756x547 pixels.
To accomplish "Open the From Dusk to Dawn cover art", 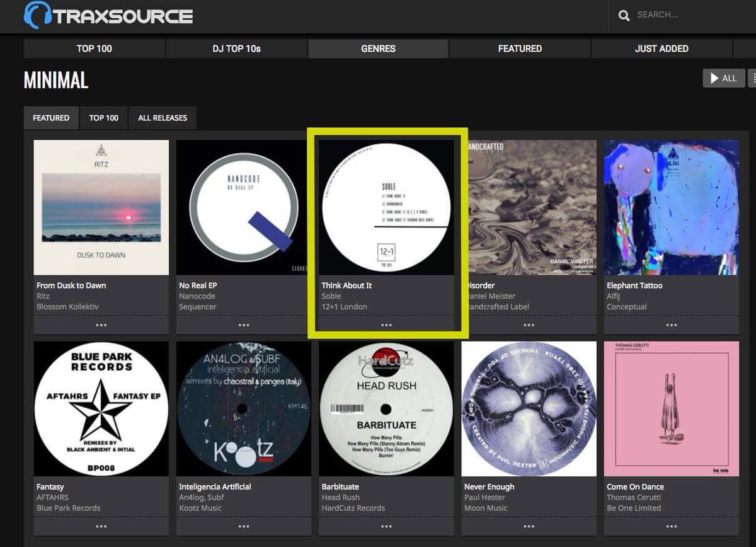I will (x=101, y=207).
